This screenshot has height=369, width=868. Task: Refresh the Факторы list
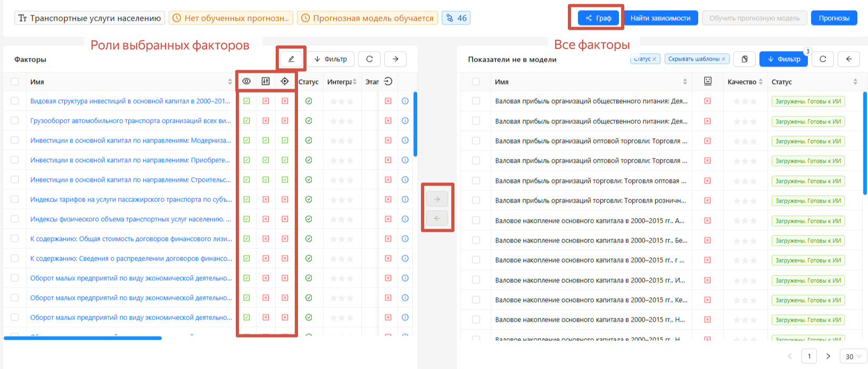coord(369,59)
